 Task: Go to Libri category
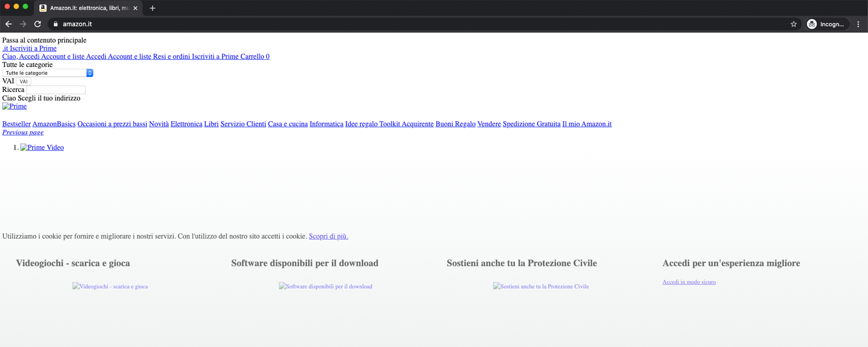pos(211,124)
